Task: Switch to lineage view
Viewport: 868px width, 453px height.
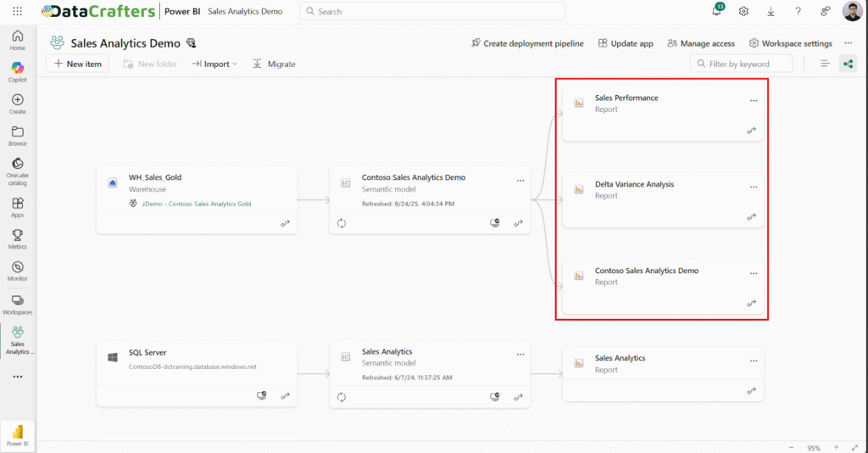Action: click(x=848, y=64)
